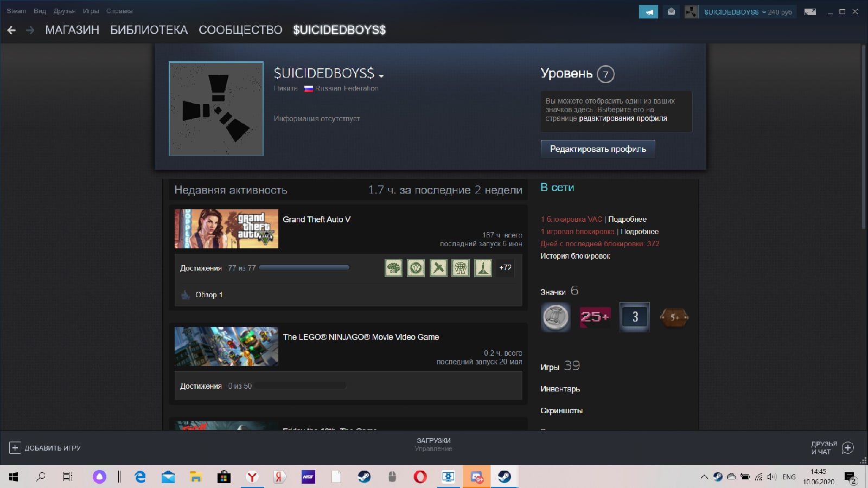Open ДРУЗЬЯ И ЧАТ

point(824,448)
